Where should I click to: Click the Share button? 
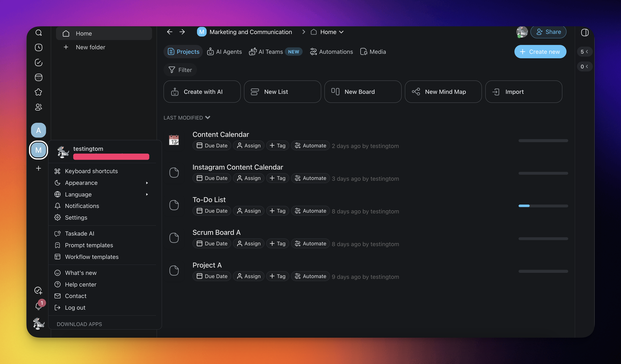coord(548,32)
